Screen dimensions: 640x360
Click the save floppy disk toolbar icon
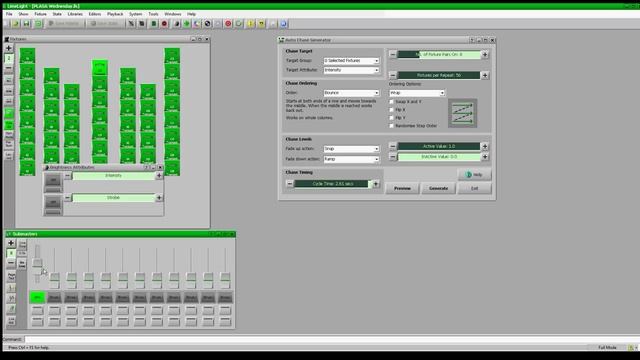(x=27, y=24)
